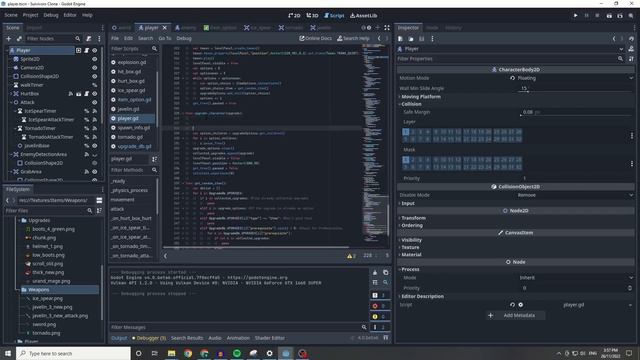Jump to _physics_process method

pyautogui.click(x=130, y=190)
